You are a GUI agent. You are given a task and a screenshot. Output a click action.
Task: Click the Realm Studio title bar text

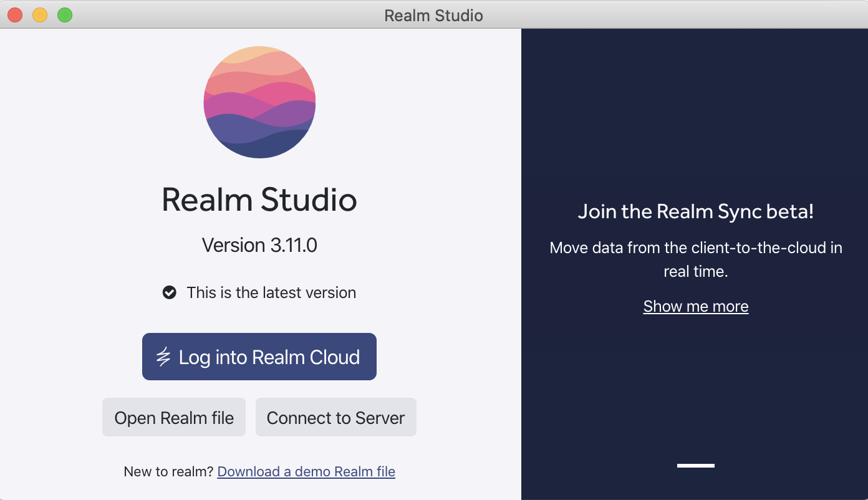tap(433, 16)
